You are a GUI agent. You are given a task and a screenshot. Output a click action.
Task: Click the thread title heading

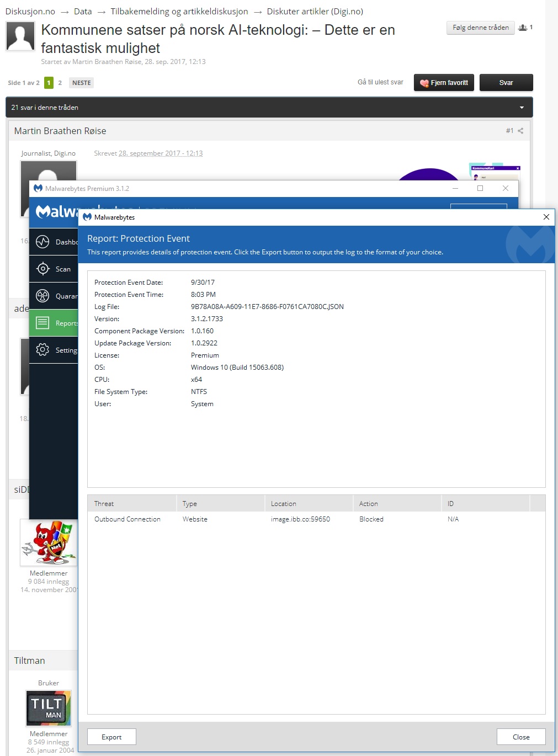pyautogui.click(x=218, y=39)
